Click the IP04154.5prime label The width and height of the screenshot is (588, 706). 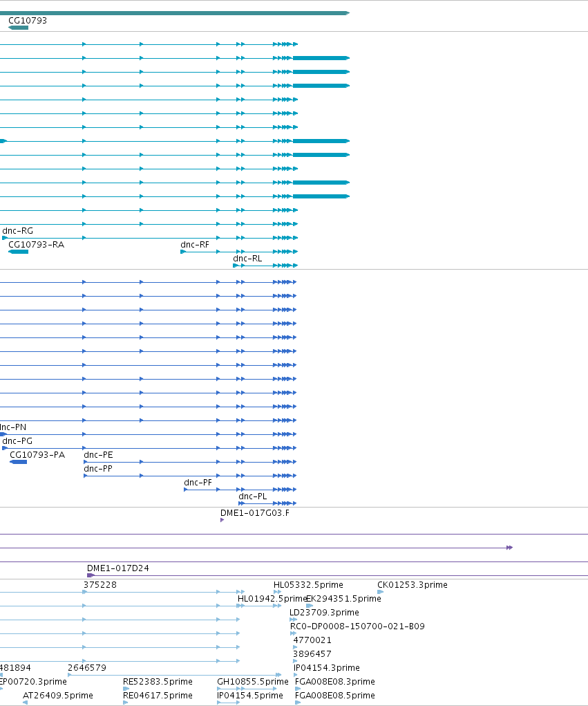pyautogui.click(x=249, y=696)
